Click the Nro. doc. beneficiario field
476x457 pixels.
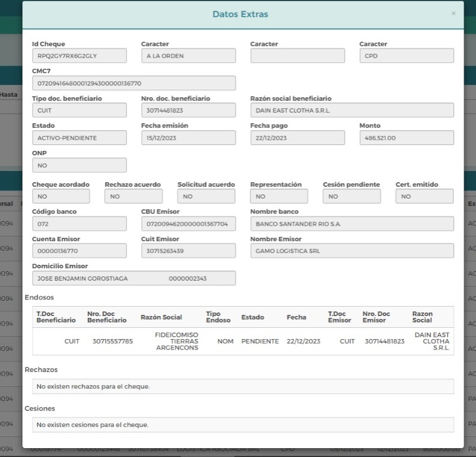pos(188,110)
